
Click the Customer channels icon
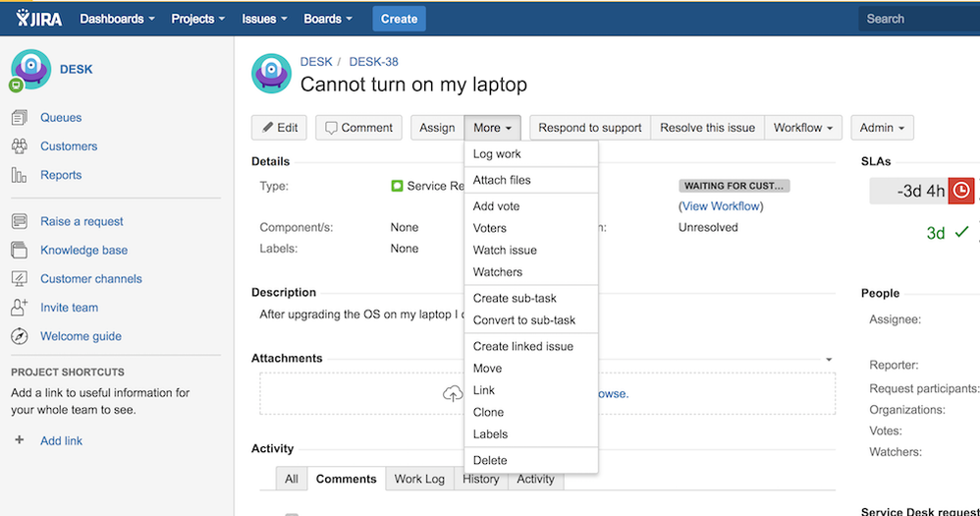[x=20, y=279]
